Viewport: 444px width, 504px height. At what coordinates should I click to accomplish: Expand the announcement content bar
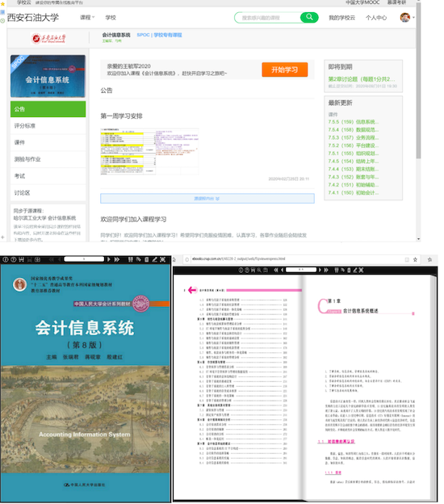[207, 199]
